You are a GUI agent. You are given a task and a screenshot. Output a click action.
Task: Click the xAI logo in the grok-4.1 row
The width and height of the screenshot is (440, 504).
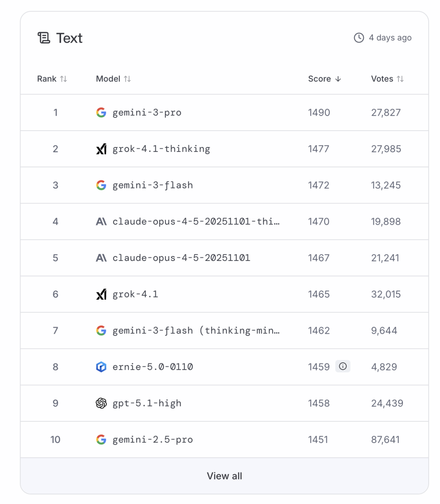(101, 294)
